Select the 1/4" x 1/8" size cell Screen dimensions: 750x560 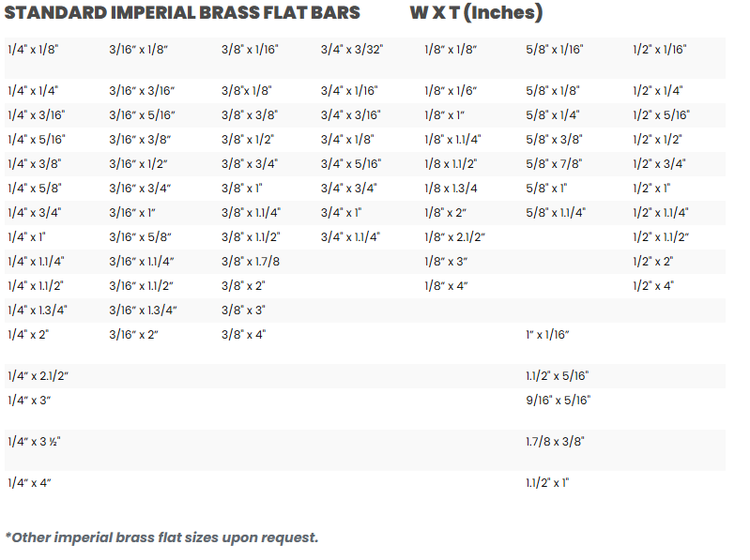31,49
